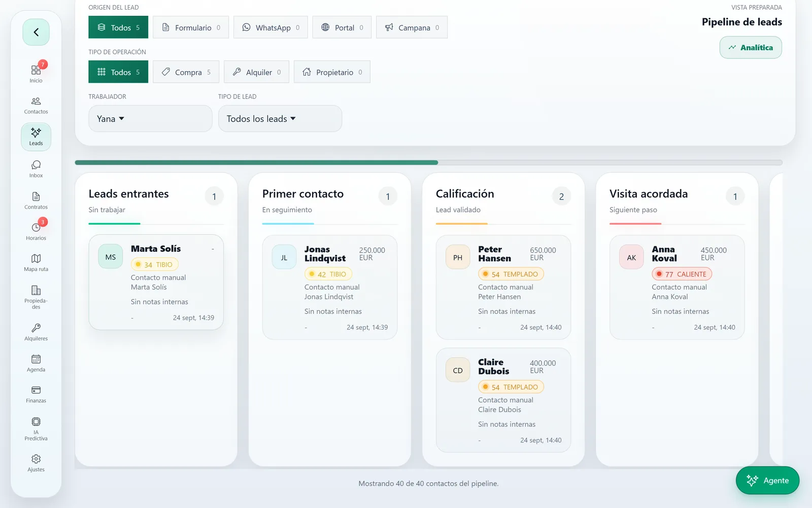
Task: Open the Inbox section
Action: (36, 169)
